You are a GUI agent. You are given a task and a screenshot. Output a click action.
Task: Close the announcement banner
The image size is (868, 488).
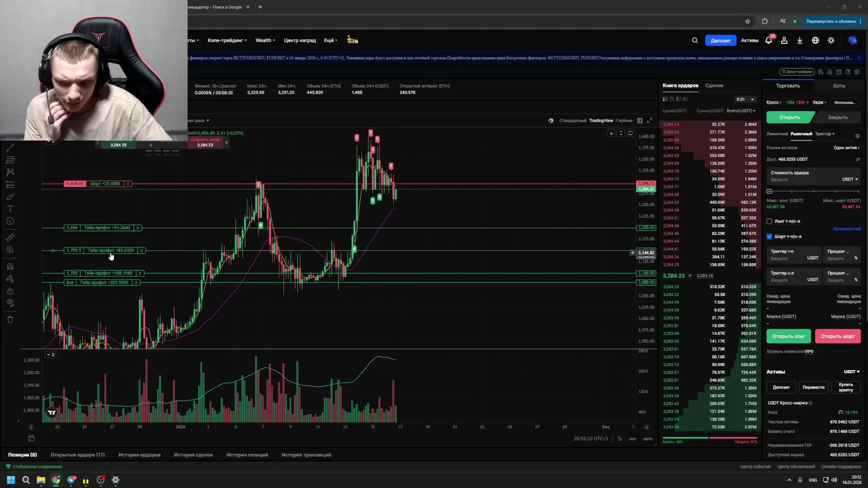858,58
